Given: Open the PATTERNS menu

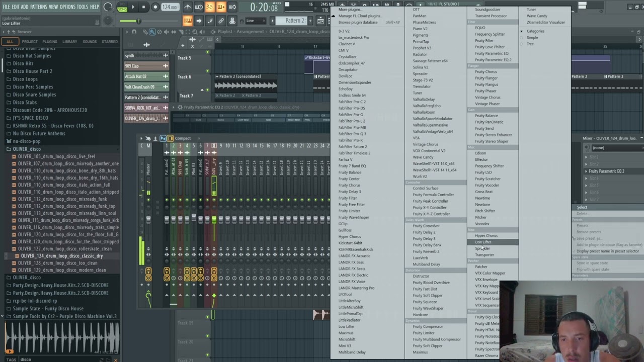Looking at the screenshot, I should coord(39,7).
